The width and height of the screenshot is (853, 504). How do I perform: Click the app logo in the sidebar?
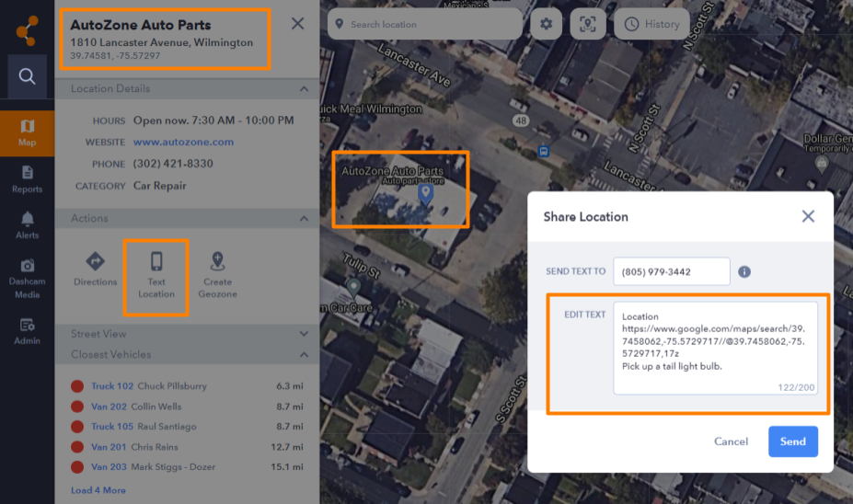(27, 30)
